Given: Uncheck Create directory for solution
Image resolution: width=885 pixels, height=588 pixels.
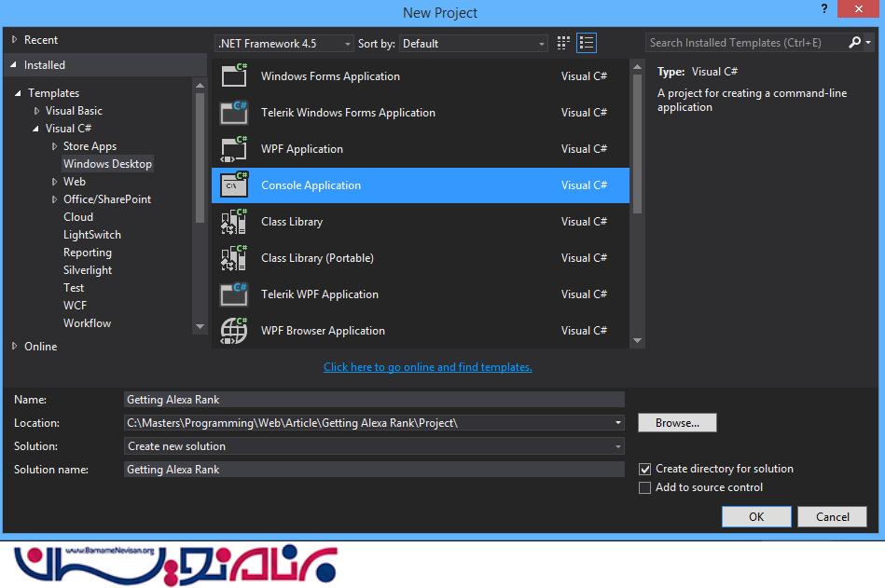Looking at the screenshot, I should click(x=645, y=470).
